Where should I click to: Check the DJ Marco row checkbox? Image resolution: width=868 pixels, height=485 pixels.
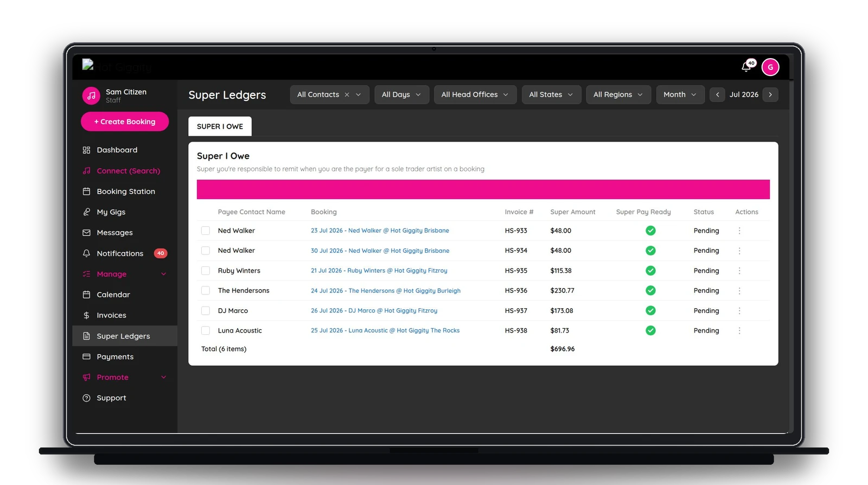pos(206,311)
